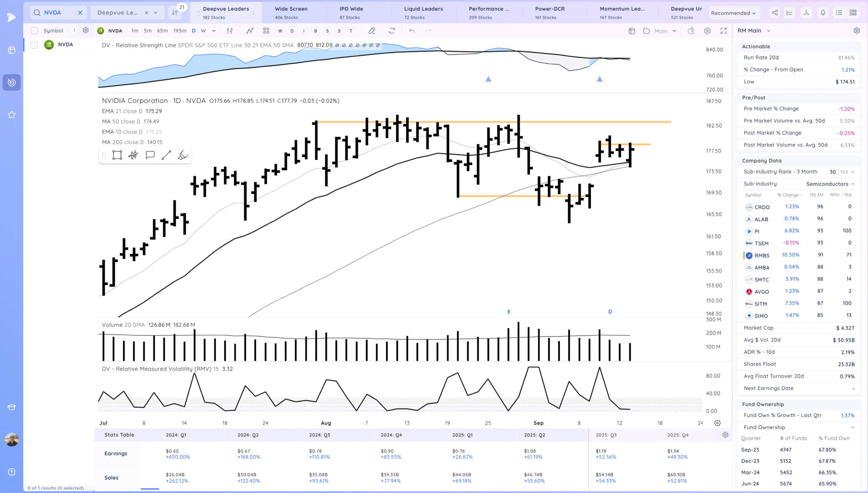This screenshot has width=868, height=493.
Task: Open the watchlist star icon in left sidebar
Action: [12, 115]
